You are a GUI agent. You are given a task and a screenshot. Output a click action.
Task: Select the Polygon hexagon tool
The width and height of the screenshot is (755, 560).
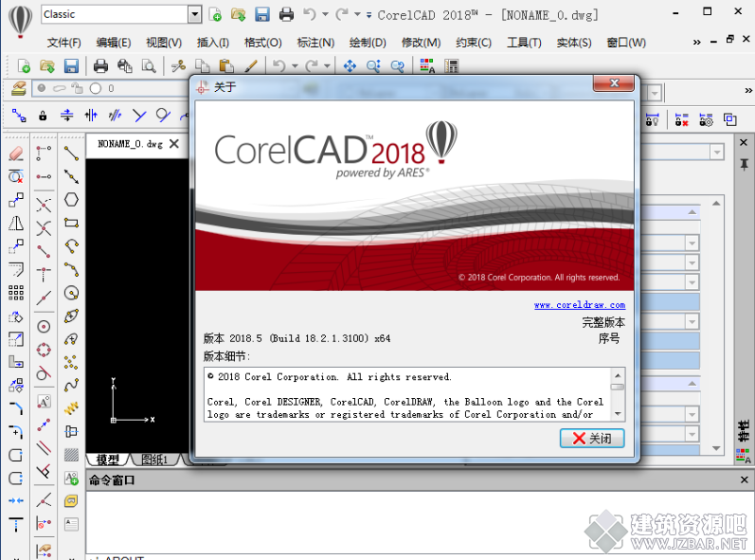pos(71,199)
